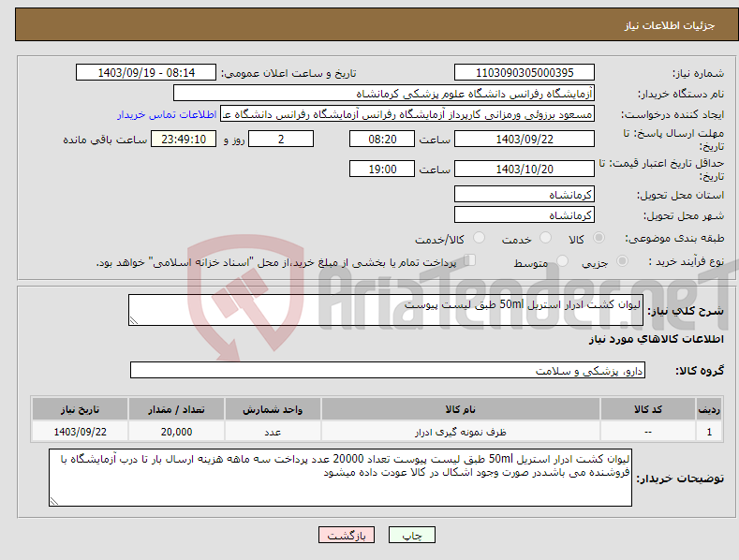739x560 pixels.
Task: Click the اطلاعات کالاهای مورد نیاز heading
Action: coord(656,339)
